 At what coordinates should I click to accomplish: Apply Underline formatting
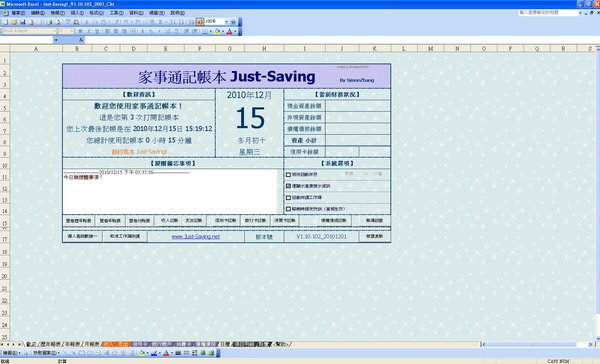point(97,31)
